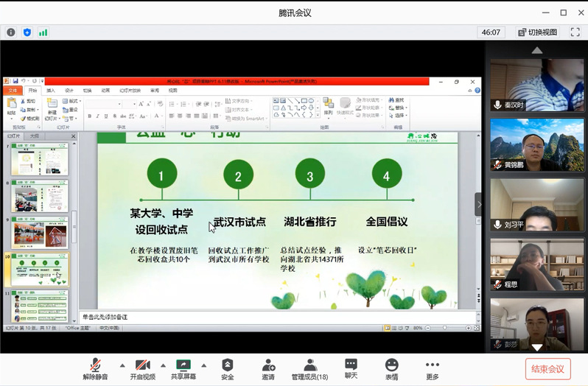This screenshot has height=386, width=588.
Task: Expand share options arrow beside 共享屏幕
Action: pyautogui.click(x=204, y=365)
